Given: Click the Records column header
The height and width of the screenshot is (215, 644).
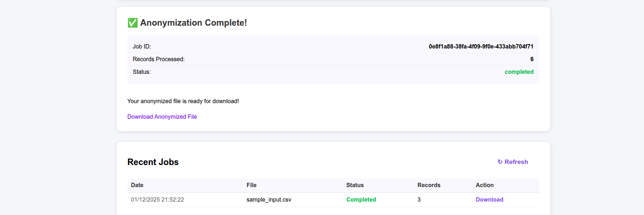Looking at the screenshot, I should tap(429, 185).
